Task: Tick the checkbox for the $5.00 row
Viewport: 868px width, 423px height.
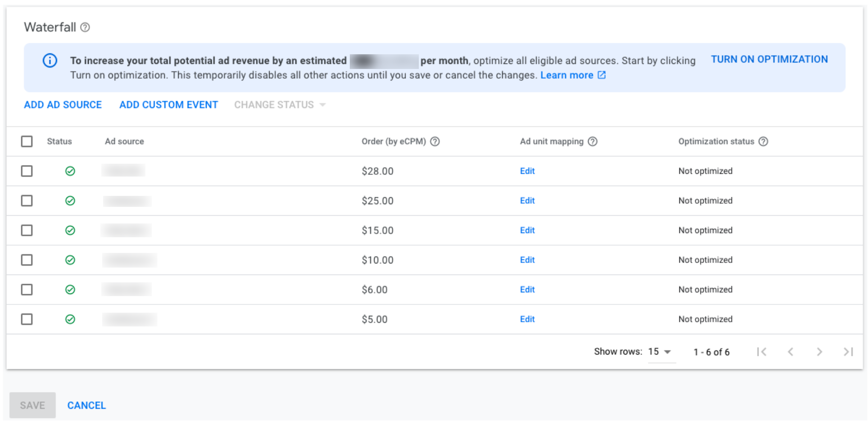Action: pyautogui.click(x=27, y=320)
